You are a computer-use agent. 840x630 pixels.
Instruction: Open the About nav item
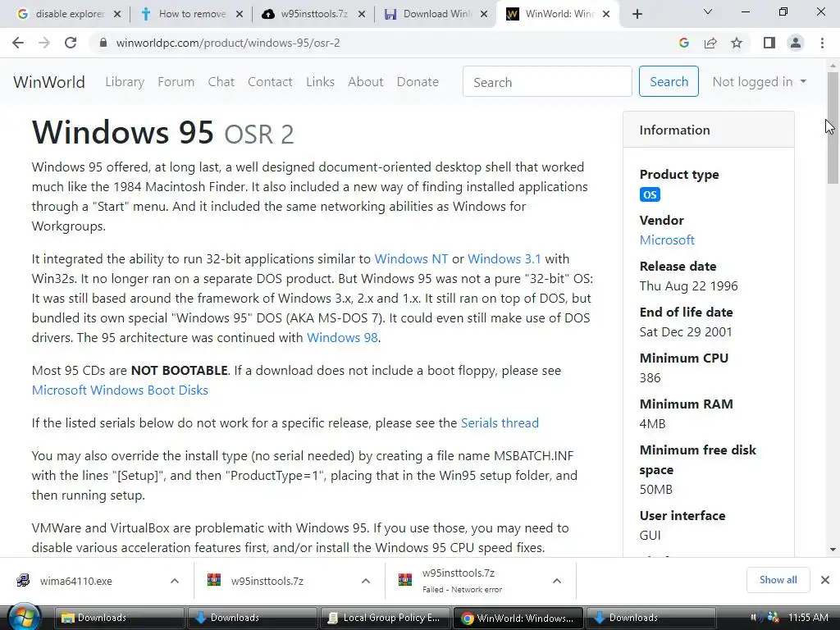(365, 81)
